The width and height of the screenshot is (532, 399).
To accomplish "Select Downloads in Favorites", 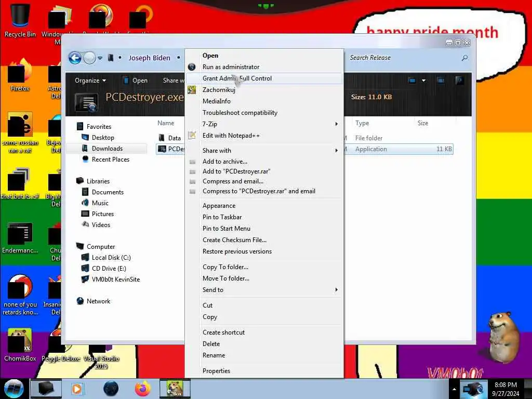I will pos(107,149).
